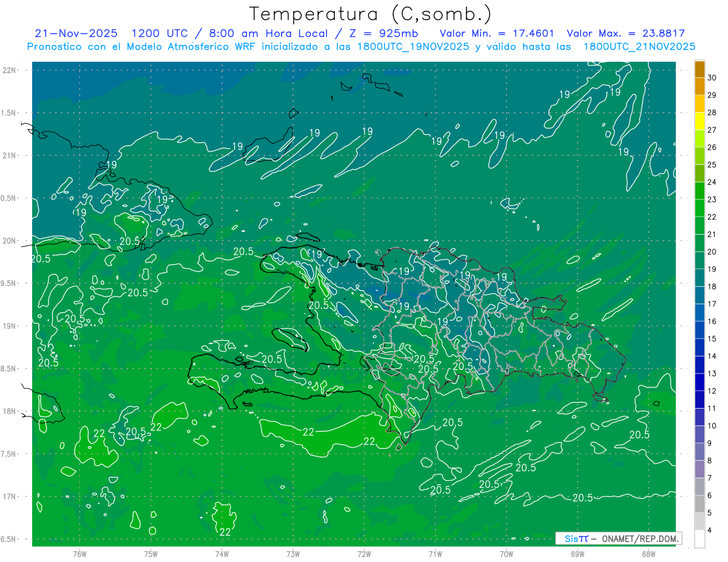Image resolution: width=728 pixels, height=562 pixels.
Task: Click the 'ONAMET/REP.DOM.' credit label
Action: click(641, 538)
